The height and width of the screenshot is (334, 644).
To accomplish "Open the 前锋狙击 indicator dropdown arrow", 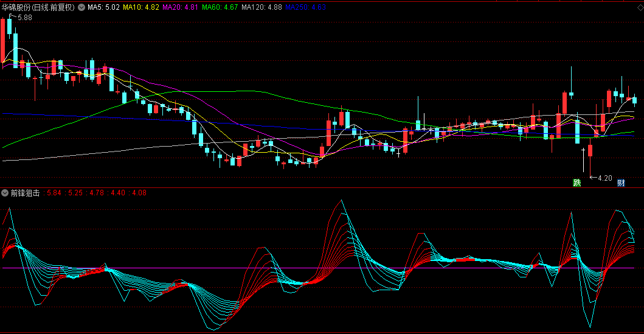I will pyautogui.click(x=5, y=193).
